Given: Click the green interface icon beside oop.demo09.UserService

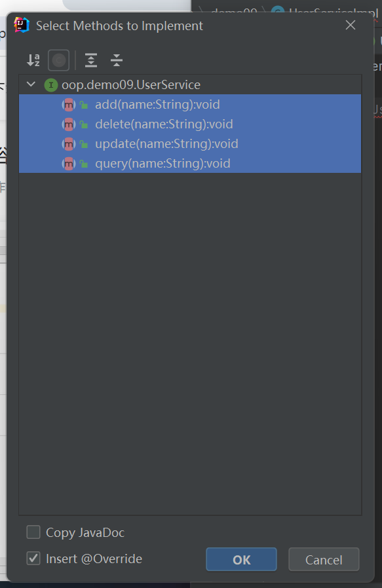Looking at the screenshot, I should pyautogui.click(x=50, y=85).
